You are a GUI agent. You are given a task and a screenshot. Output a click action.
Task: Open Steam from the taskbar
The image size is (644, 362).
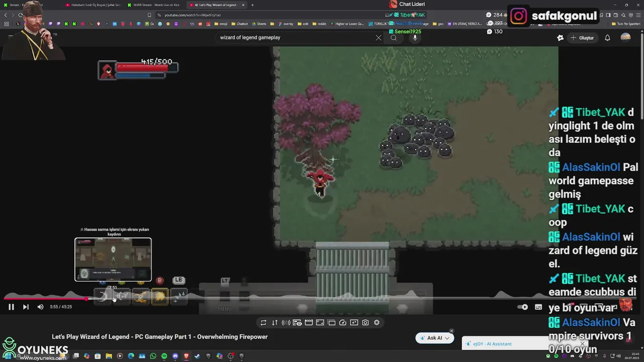coord(197,356)
